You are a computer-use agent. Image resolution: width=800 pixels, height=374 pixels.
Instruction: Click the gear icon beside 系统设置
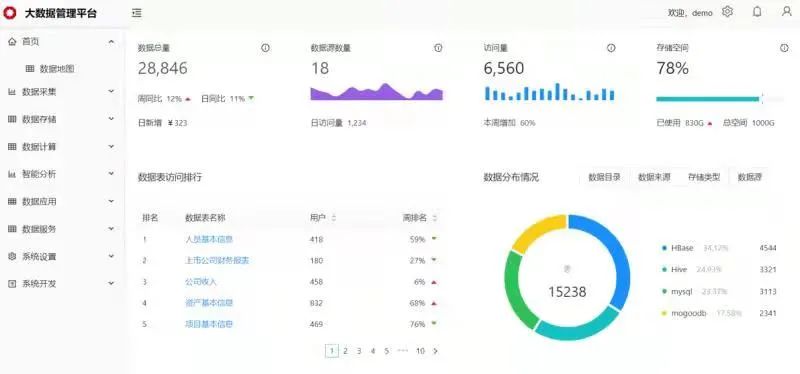pos(12,256)
